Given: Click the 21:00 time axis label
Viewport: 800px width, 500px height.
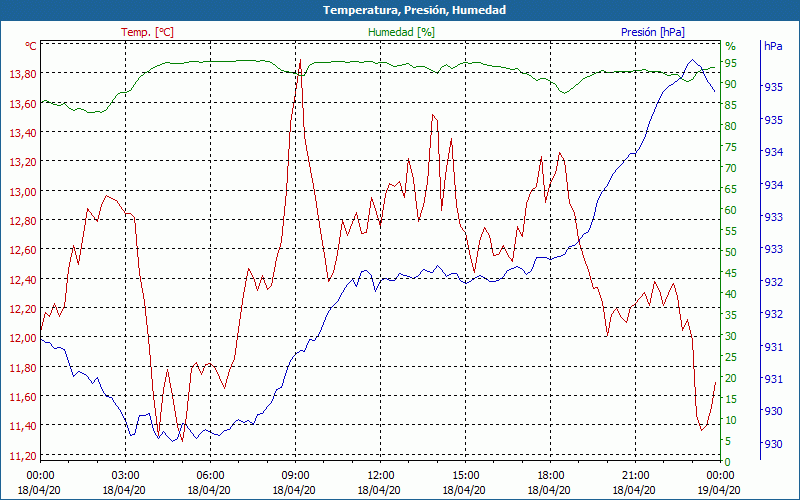Looking at the screenshot, I should pos(635,476).
